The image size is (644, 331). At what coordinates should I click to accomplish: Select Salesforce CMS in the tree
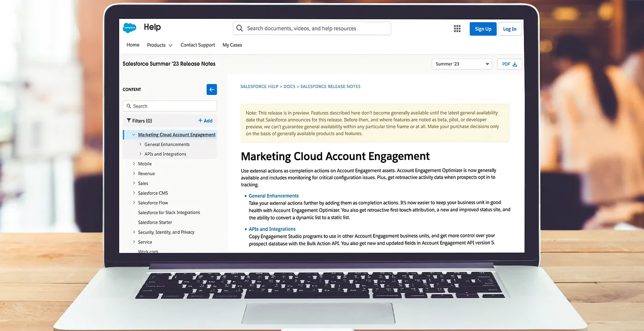[x=153, y=193]
